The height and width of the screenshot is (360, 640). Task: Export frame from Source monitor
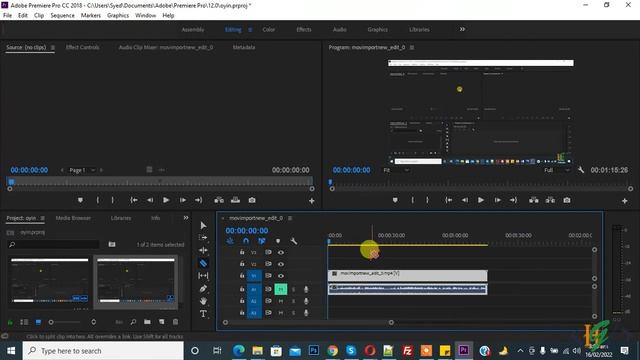tap(252, 200)
